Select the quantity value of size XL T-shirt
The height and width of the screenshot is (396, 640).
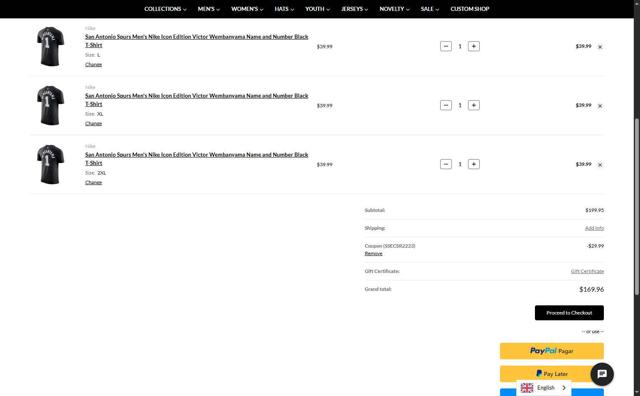460,105
